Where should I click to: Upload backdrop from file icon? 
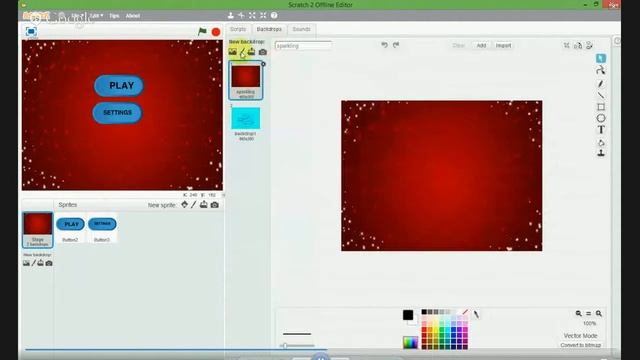251,52
